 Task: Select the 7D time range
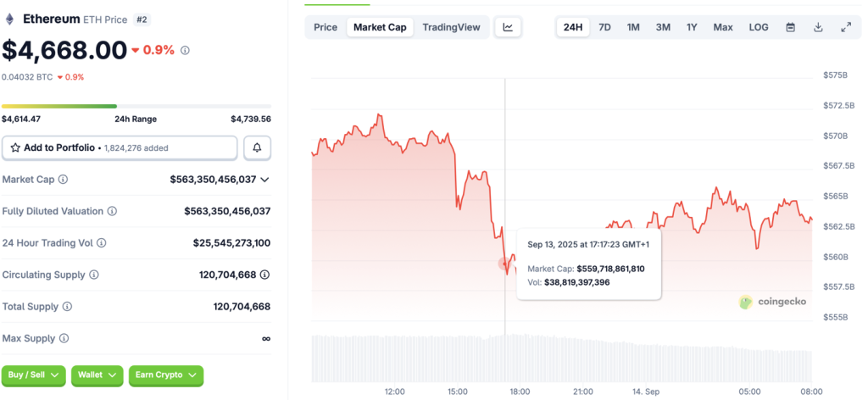click(604, 27)
